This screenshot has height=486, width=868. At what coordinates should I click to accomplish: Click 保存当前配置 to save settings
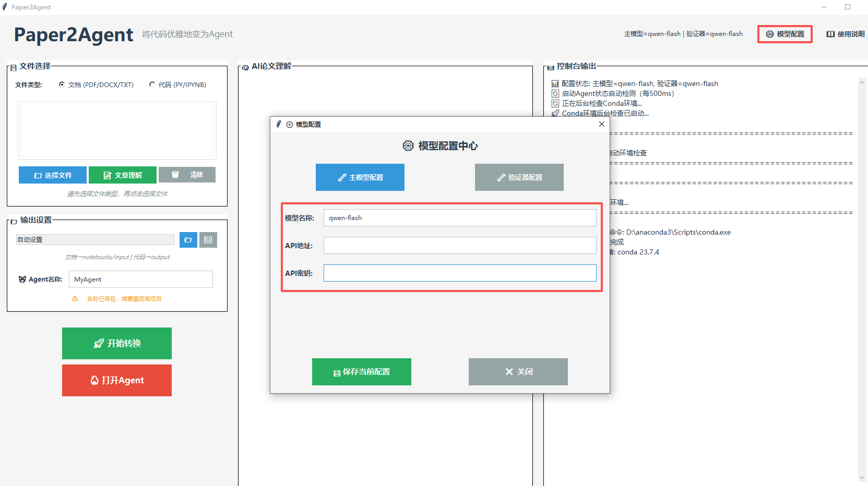(x=361, y=372)
